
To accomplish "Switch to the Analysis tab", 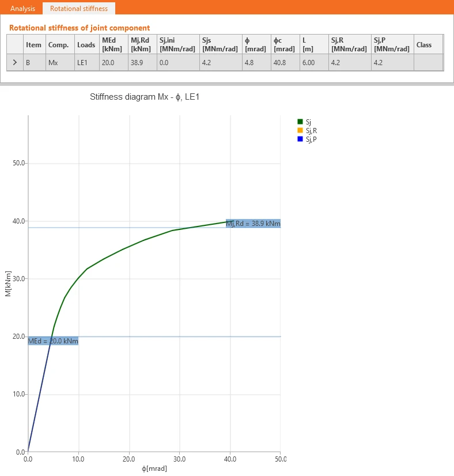I will point(23,9).
